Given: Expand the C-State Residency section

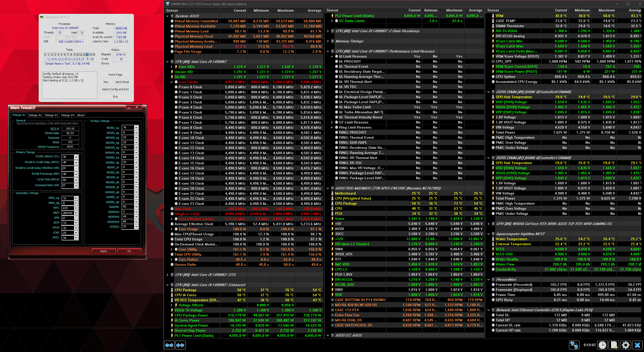Looking at the screenshot, I should tap(328, 31).
